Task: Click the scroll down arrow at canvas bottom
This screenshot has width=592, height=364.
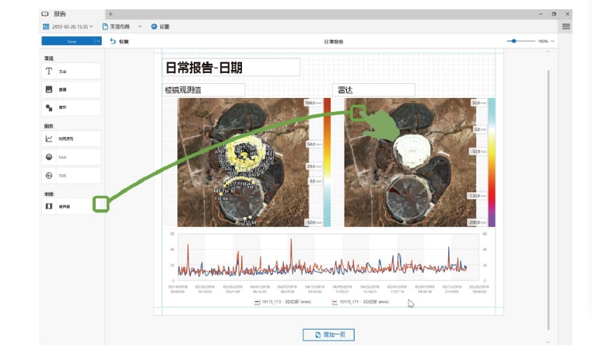Action: coord(548,342)
